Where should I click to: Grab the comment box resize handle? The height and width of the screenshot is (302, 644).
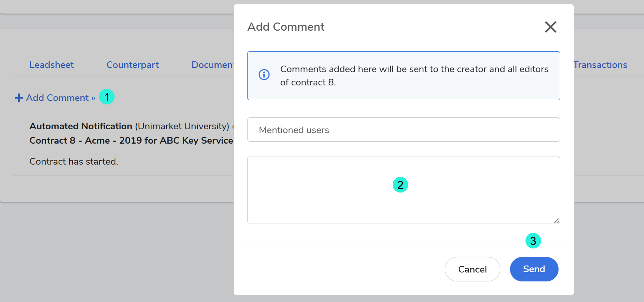(x=557, y=220)
